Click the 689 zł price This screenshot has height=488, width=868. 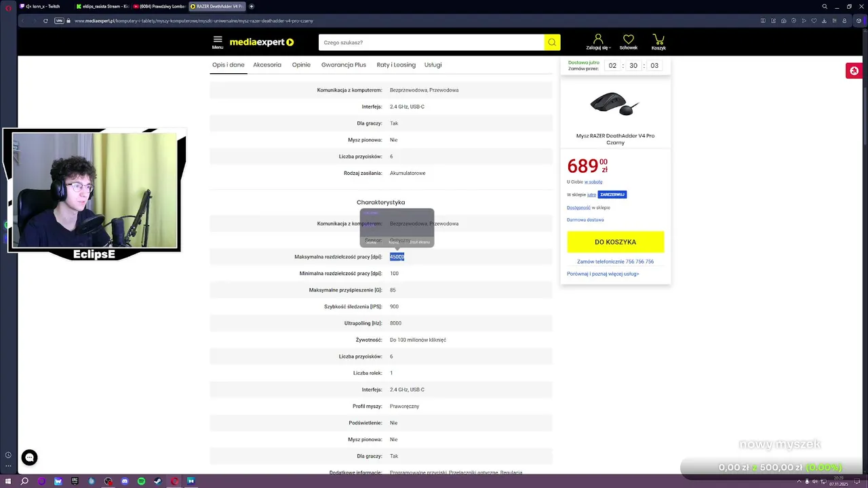pos(587,165)
